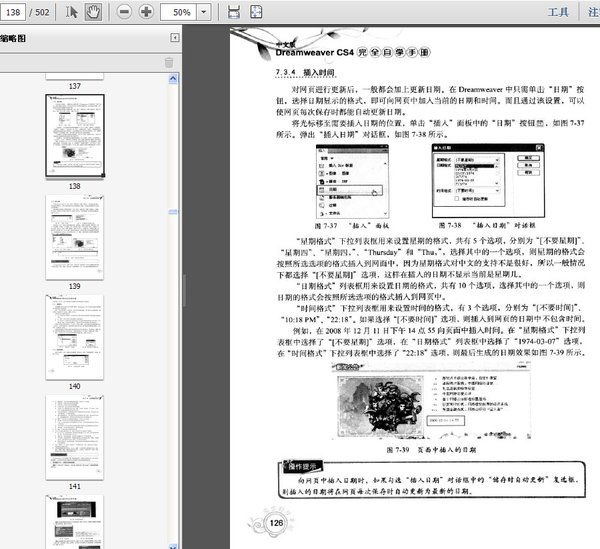Viewport: 600px width, 549px height.
Task: Click the scrolling page display icon
Action: point(233,12)
